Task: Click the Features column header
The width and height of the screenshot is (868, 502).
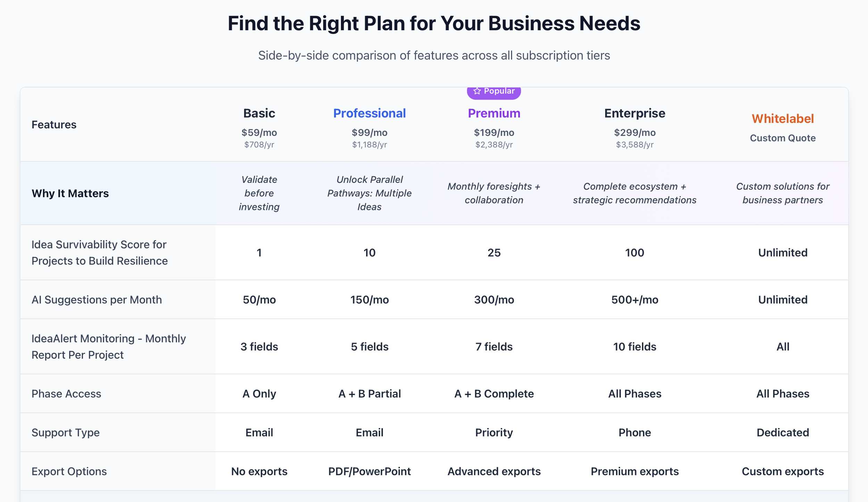Action: click(54, 125)
